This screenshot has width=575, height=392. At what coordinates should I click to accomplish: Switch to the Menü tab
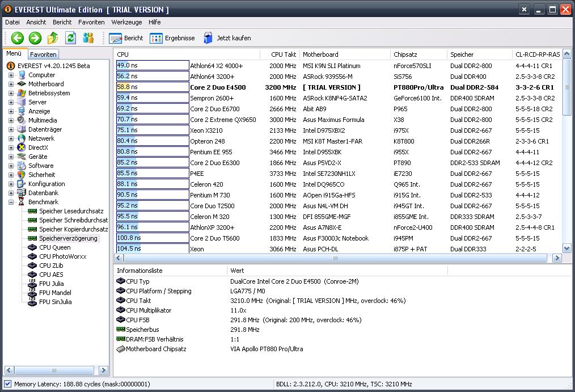click(x=14, y=53)
